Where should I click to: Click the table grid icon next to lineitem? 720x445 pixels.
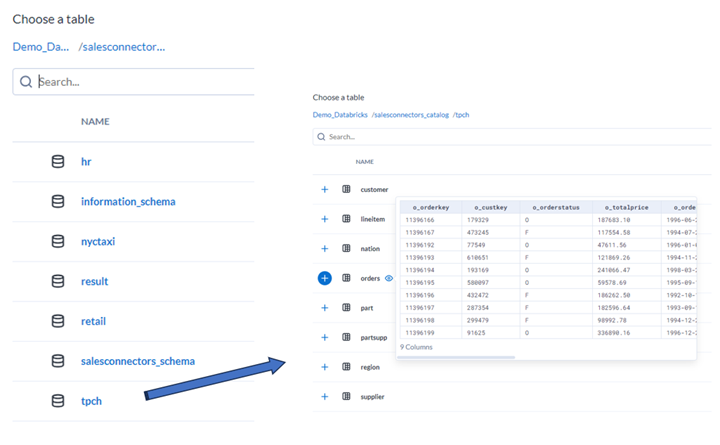point(346,219)
